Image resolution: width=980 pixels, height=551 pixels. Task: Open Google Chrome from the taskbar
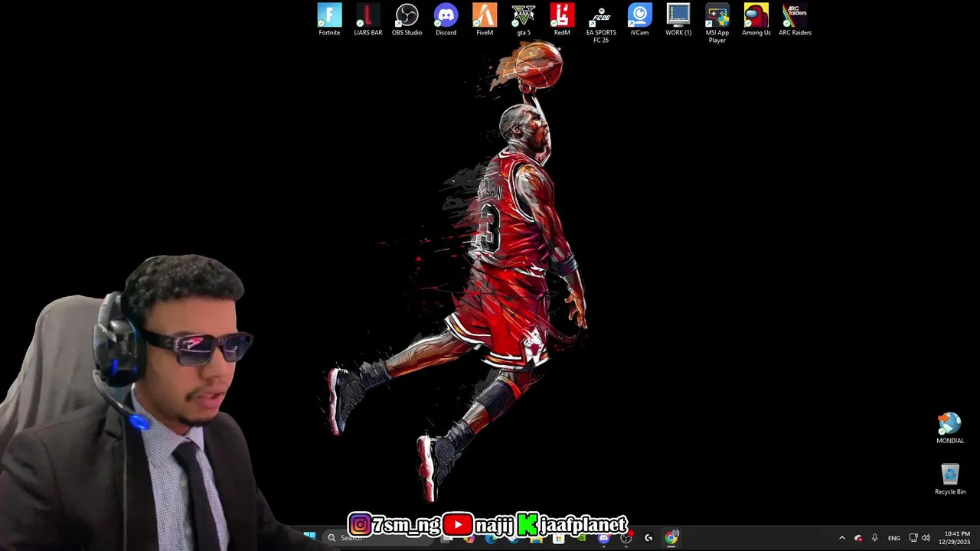tap(671, 538)
